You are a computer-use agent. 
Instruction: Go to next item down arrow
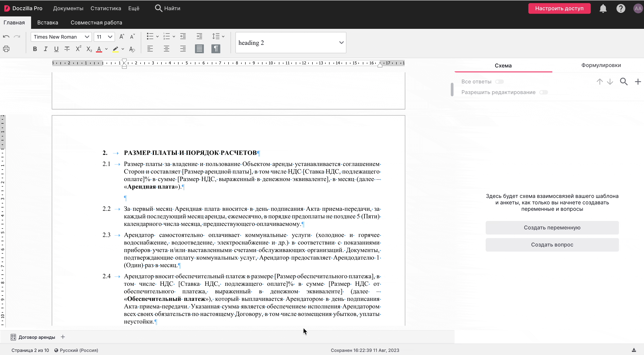pos(610,82)
